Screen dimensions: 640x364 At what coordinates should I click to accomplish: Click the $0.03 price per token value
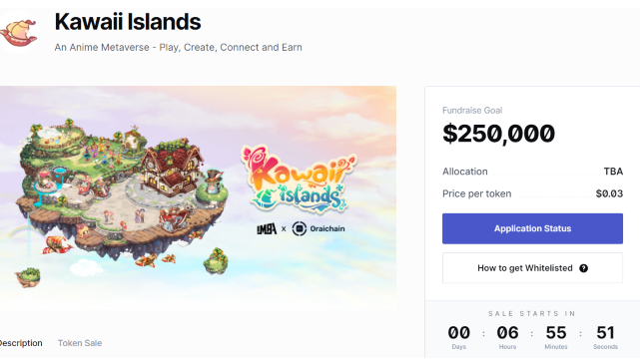pyautogui.click(x=609, y=193)
